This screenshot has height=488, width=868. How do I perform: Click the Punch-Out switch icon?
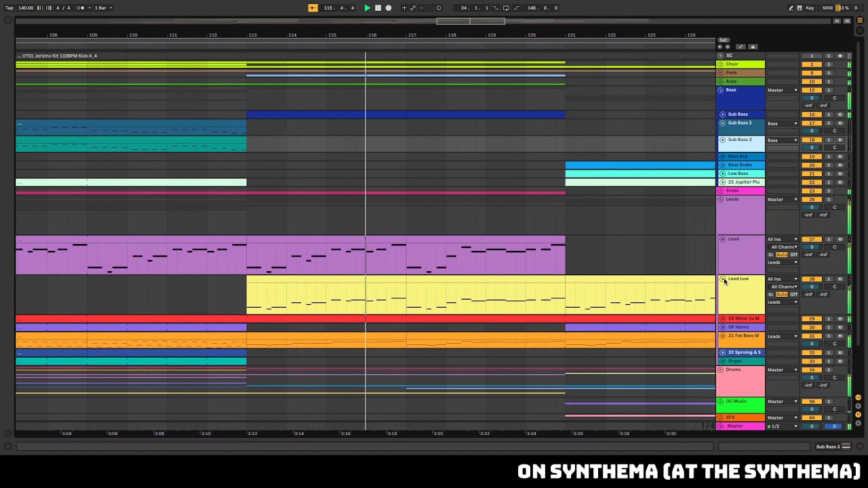(x=517, y=8)
